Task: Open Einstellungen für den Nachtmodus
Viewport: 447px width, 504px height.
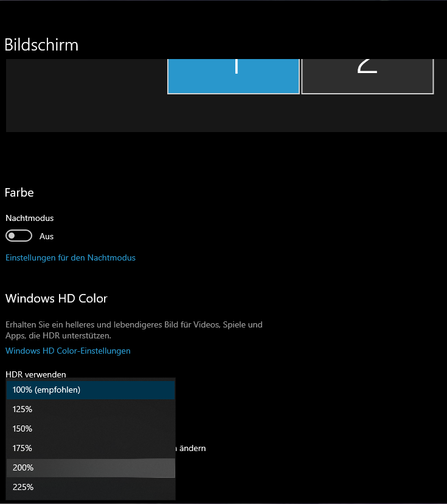Action: (x=71, y=257)
